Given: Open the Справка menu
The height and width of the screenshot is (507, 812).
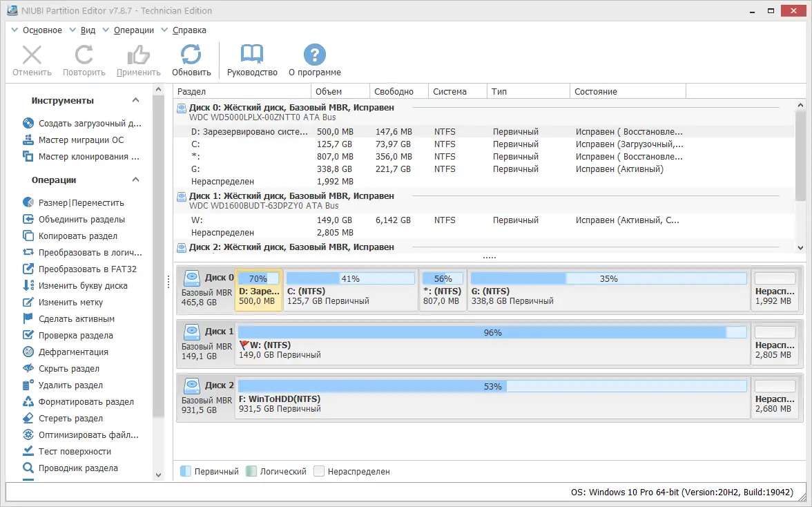Looking at the screenshot, I should 188,30.
